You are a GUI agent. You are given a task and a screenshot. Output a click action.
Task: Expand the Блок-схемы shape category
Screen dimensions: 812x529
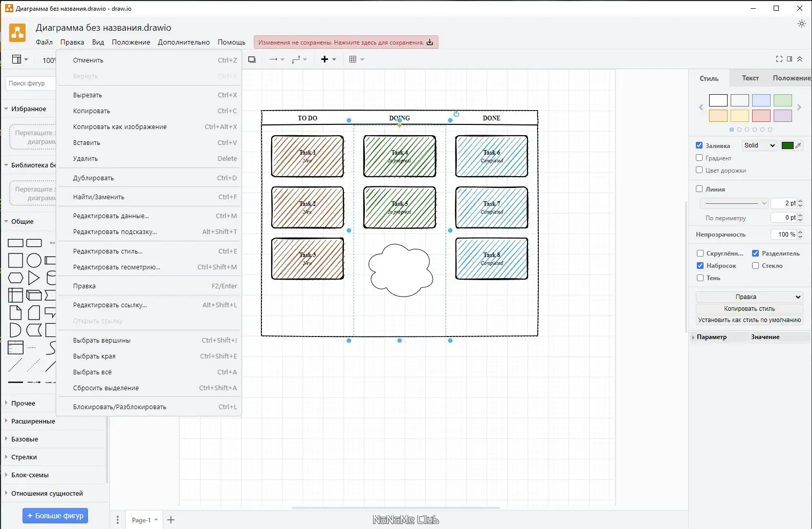tap(54, 475)
